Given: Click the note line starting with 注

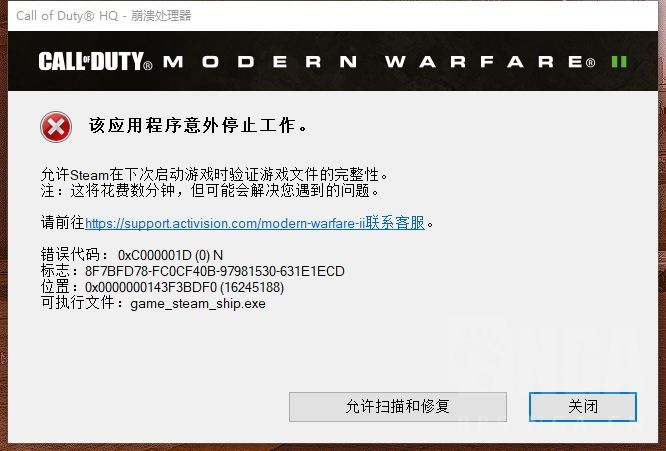Looking at the screenshot, I should [x=210, y=191].
